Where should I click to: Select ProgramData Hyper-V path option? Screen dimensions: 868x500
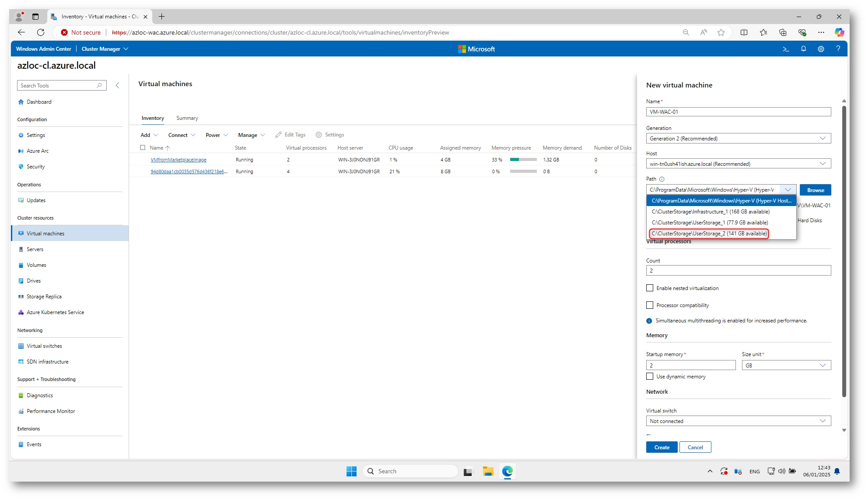pyautogui.click(x=721, y=201)
